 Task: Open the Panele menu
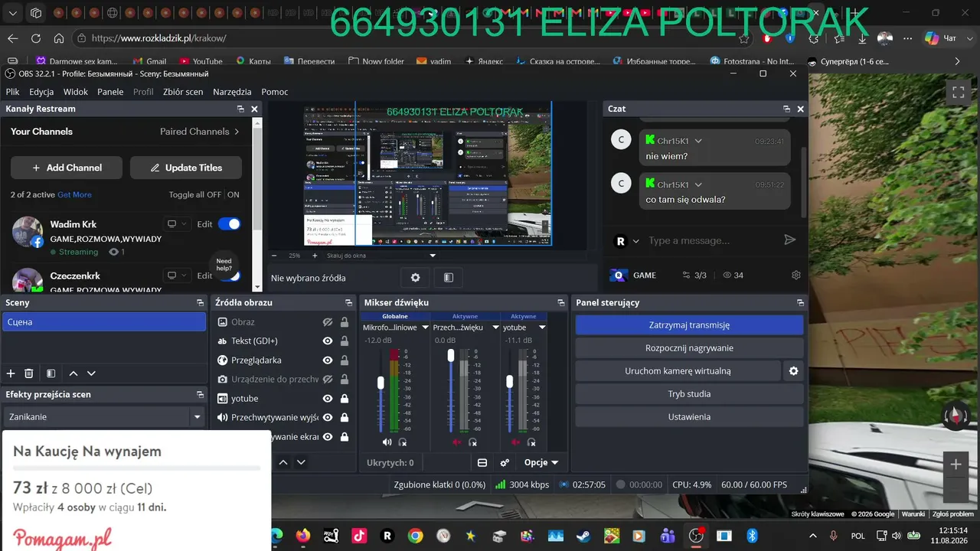[110, 92]
